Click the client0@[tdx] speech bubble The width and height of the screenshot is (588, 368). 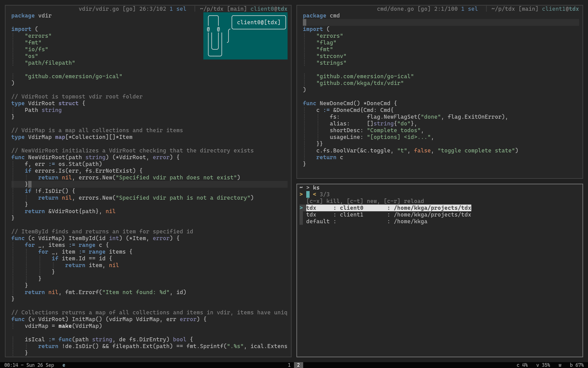click(x=258, y=22)
